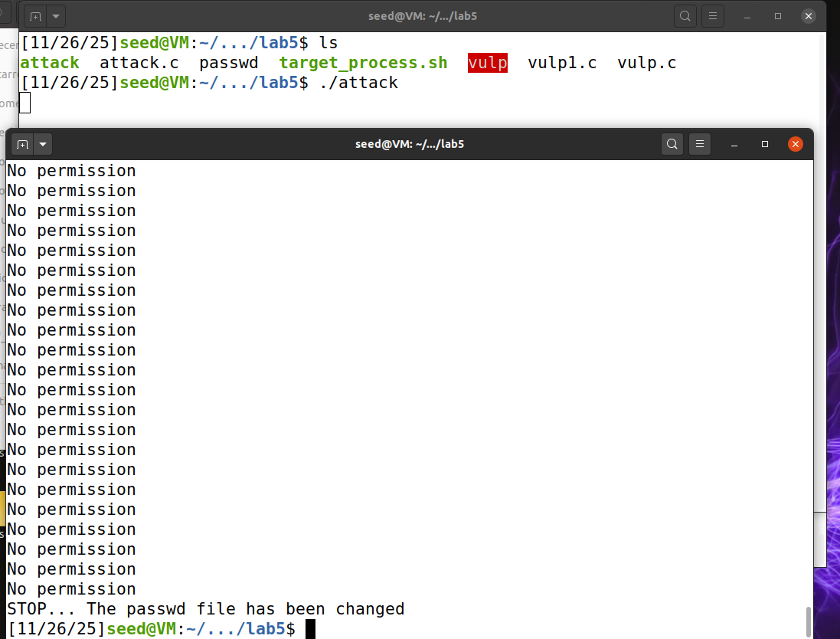This screenshot has height=639, width=840.
Task: Close the front terminal with the orange button
Action: pyautogui.click(x=796, y=144)
